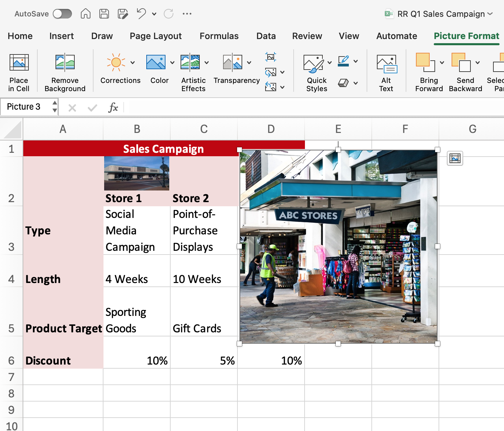
Task: Expand the Picture Effects dropdown arrow
Action: (356, 83)
